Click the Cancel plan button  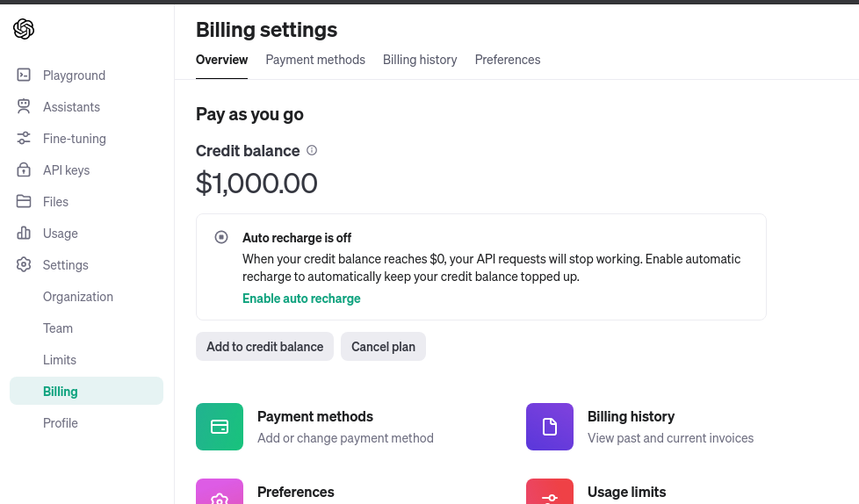(x=384, y=346)
